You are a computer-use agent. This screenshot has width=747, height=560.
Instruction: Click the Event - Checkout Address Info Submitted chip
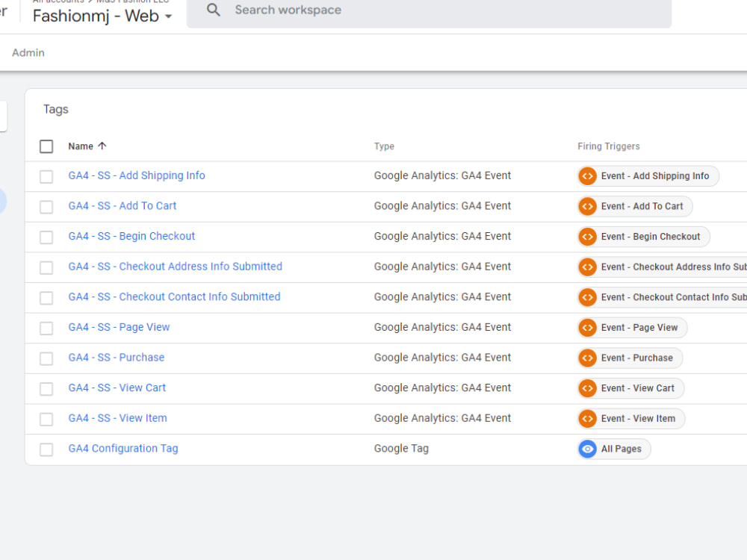point(662,267)
